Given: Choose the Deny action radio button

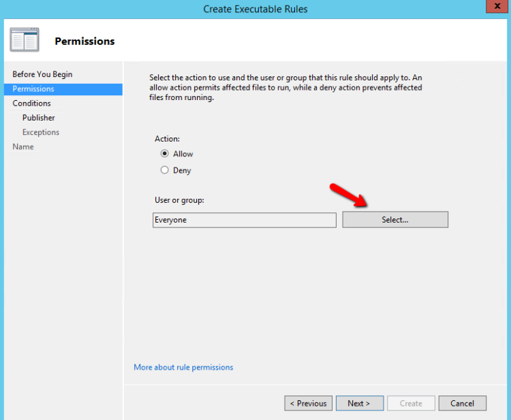Looking at the screenshot, I should point(164,170).
